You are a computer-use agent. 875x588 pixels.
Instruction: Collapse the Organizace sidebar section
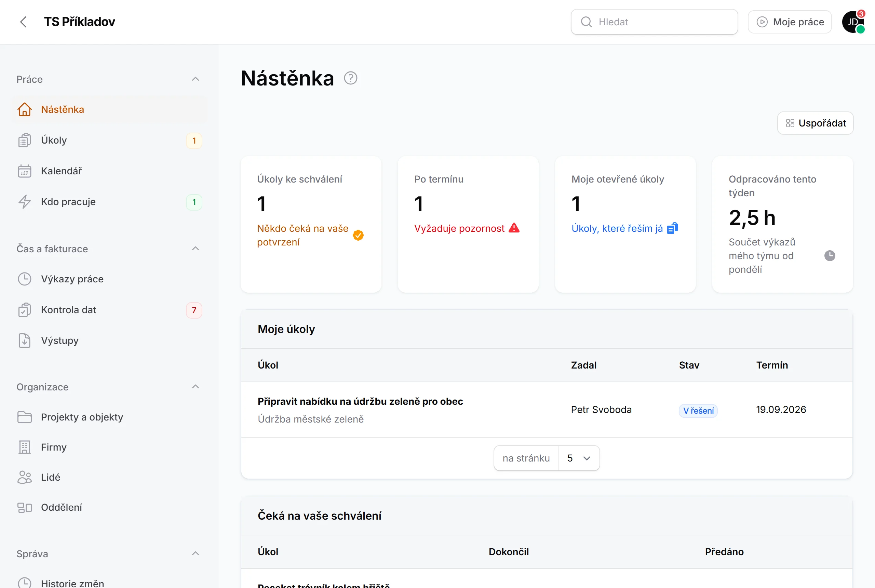[x=195, y=387]
